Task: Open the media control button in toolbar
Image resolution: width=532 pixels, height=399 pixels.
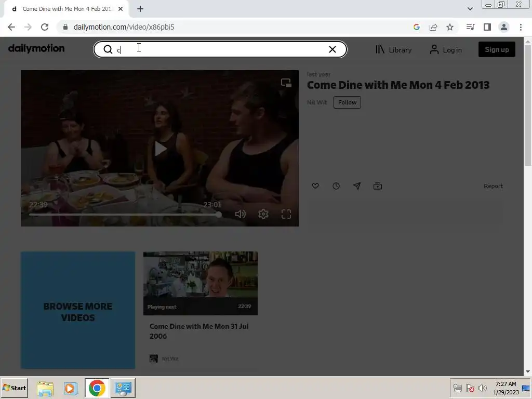Action: (x=470, y=27)
